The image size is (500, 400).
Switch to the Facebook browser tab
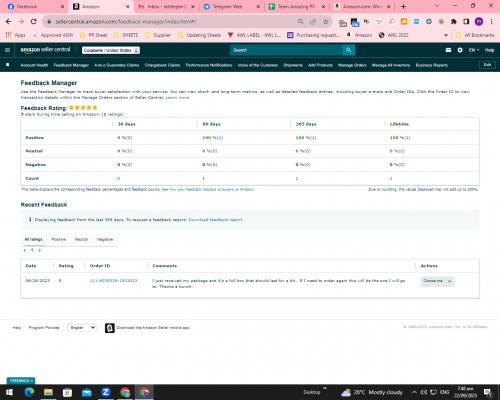(x=34, y=7)
